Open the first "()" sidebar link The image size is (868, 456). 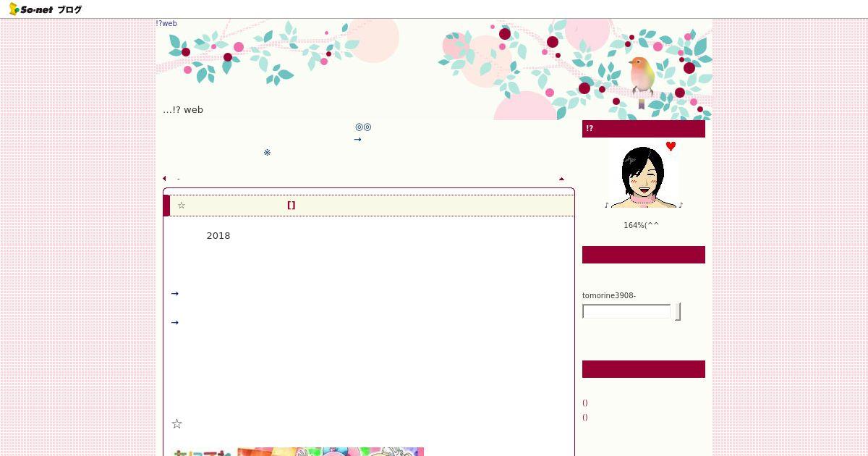tap(585, 402)
